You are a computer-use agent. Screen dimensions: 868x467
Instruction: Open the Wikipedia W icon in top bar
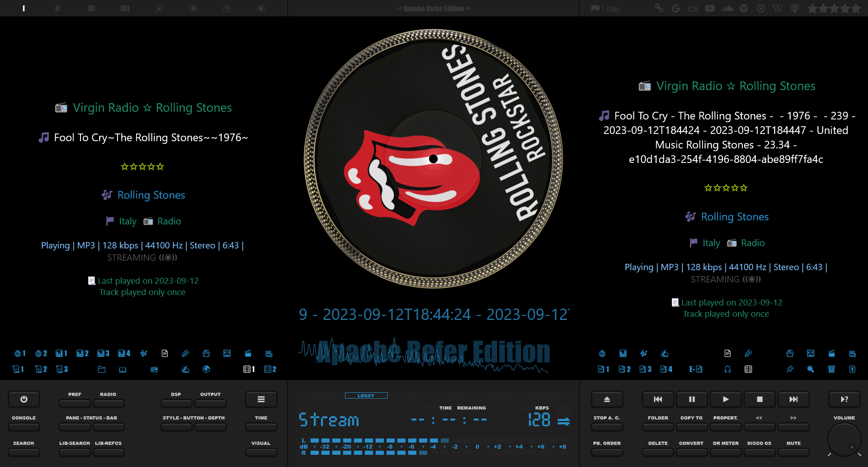778,8
